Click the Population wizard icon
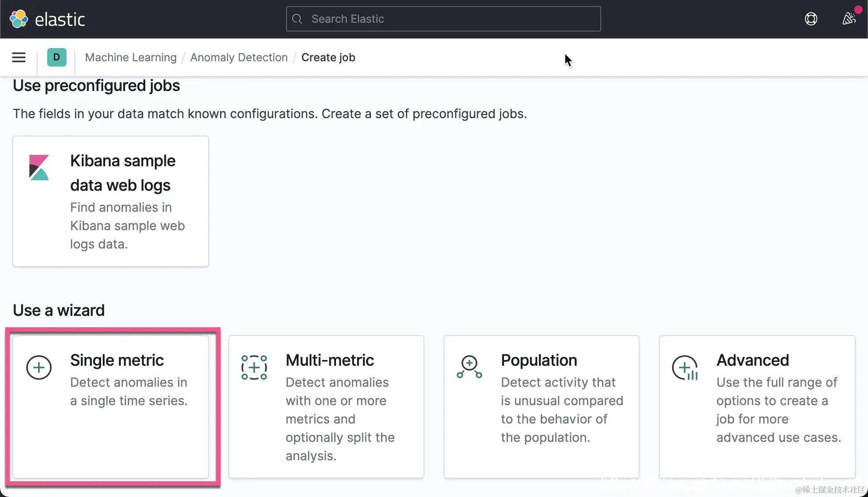The width and height of the screenshot is (868, 497). [x=469, y=367]
